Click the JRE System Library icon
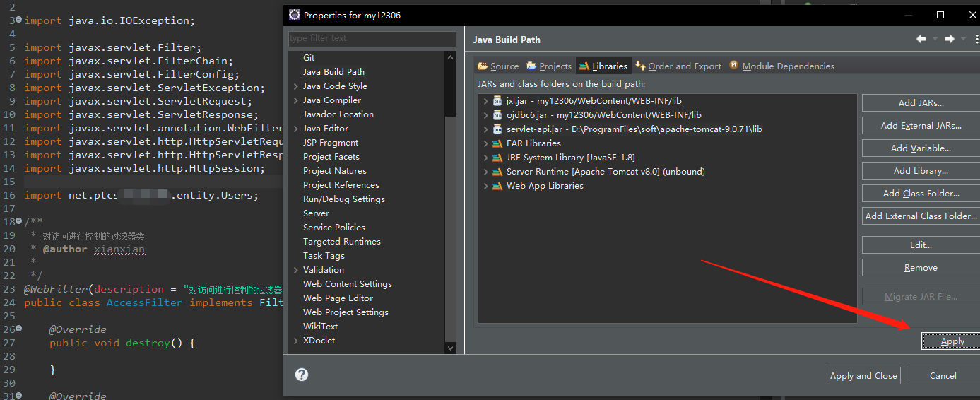980x400 pixels. (497, 158)
